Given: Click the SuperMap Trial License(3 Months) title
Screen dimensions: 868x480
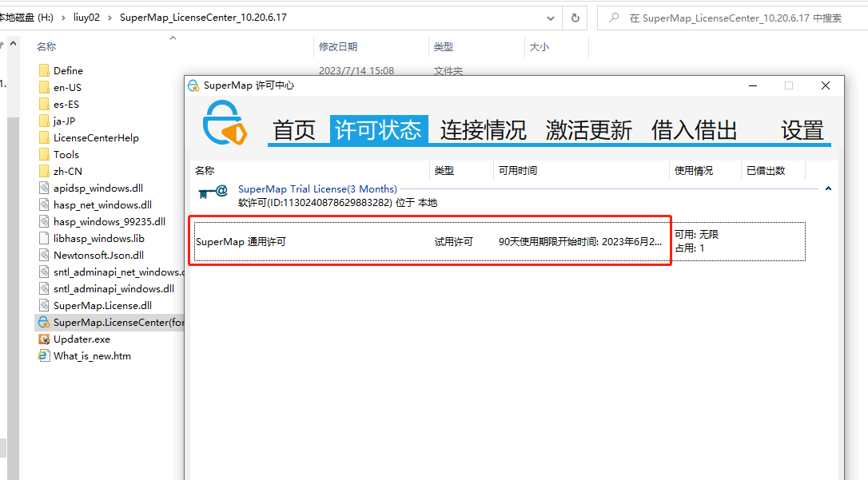Looking at the screenshot, I should click(x=318, y=189).
